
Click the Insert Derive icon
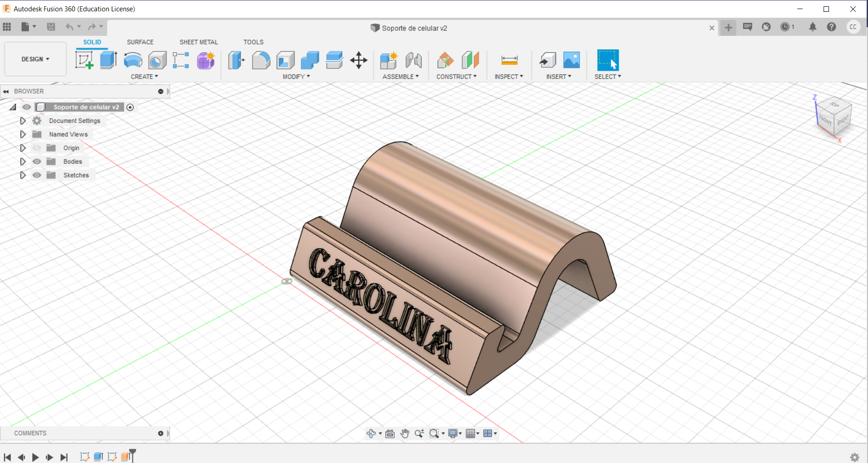[547, 60]
